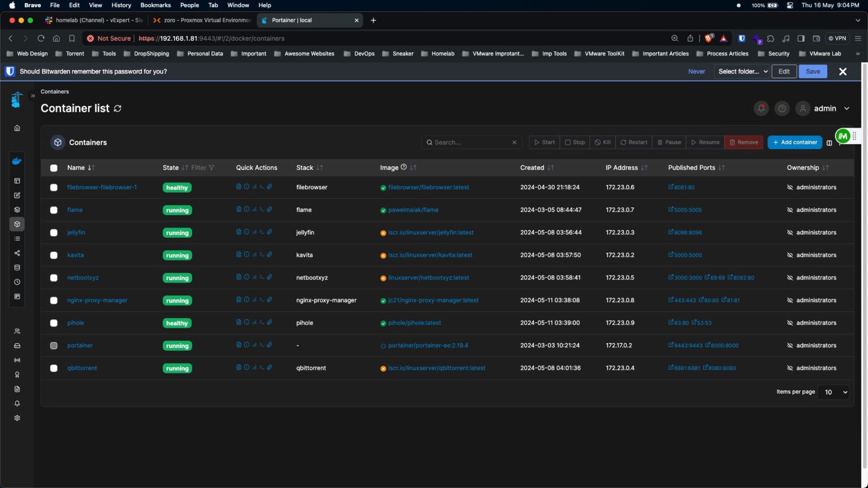Open the Bitwarden Select folder dropdown
The height and width of the screenshot is (488, 868).
(741, 71)
